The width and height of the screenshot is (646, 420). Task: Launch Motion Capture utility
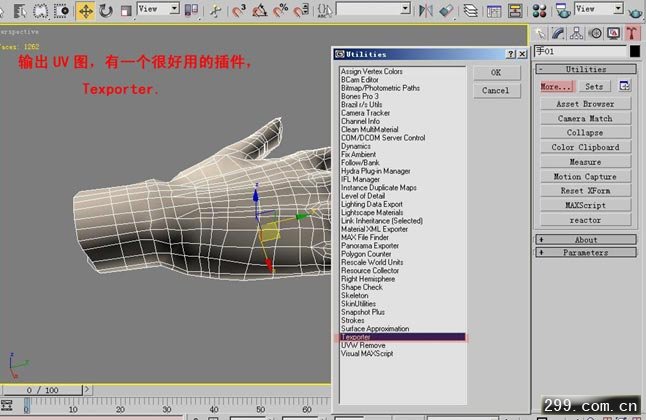click(585, 176)
